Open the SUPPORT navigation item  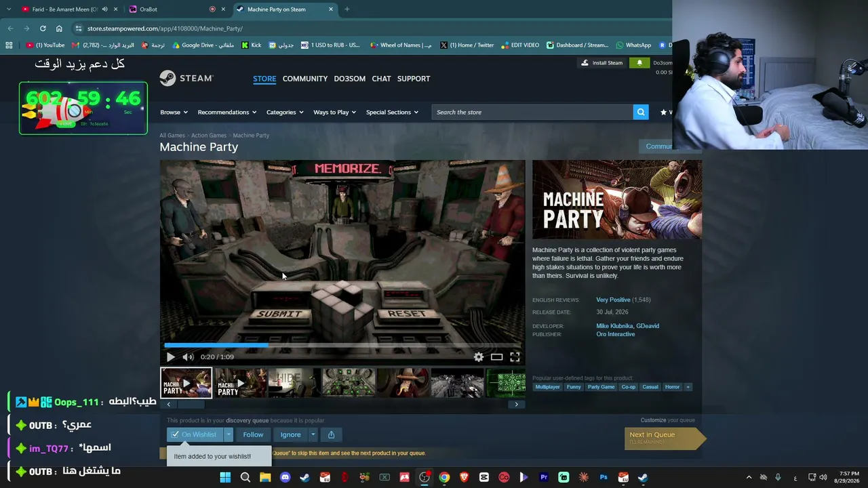414,79
